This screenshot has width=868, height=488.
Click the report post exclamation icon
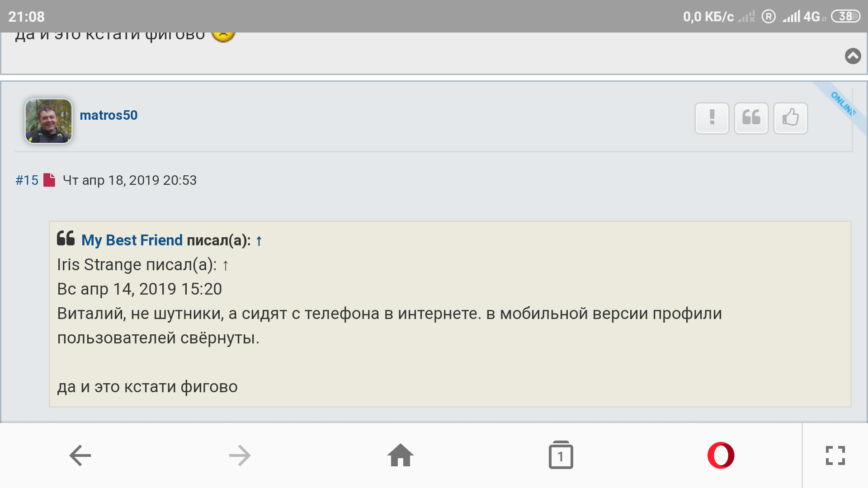(712, 118)
